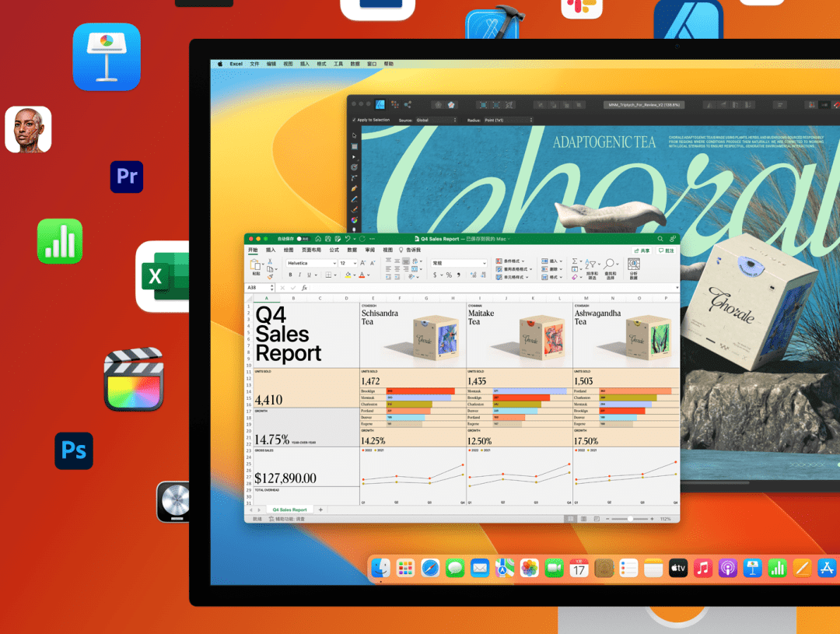Click the Comments button in Excel
This screenshot has height=634, width=840.
(666, 250)
